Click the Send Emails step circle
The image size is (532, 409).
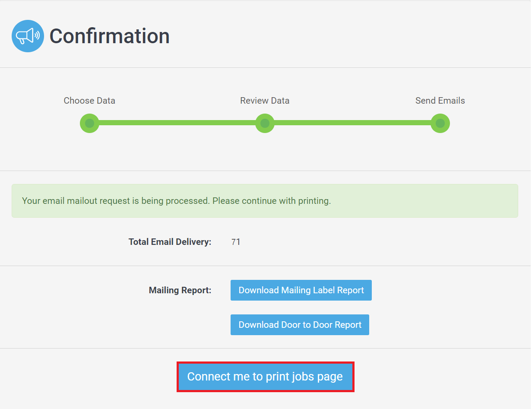pyautogui.click(x=440, y=124)
